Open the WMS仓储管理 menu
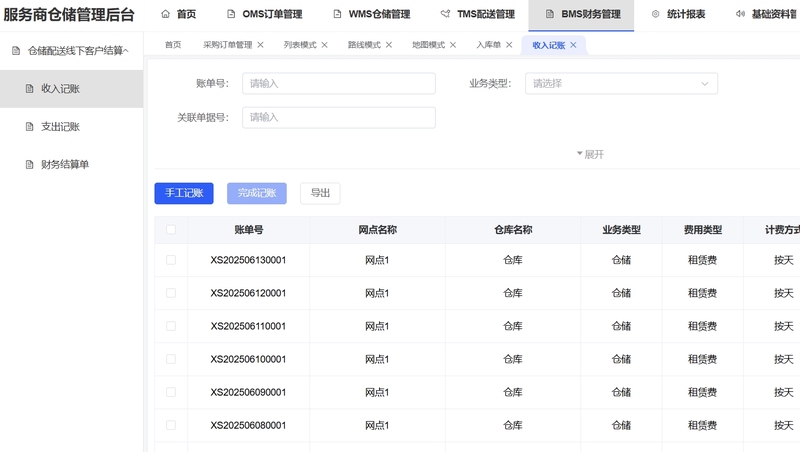Viewport: 800px width, 452px height. click(372, 14)
